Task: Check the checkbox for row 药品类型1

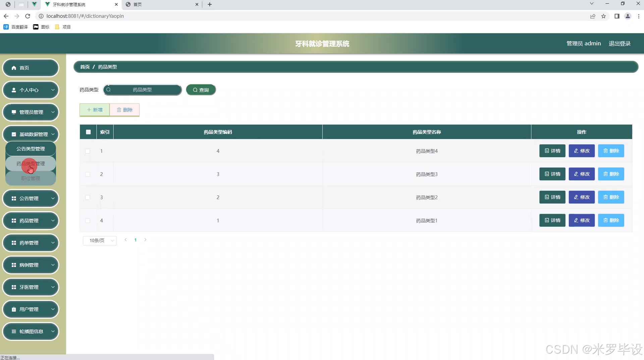Action: point(88,221)
